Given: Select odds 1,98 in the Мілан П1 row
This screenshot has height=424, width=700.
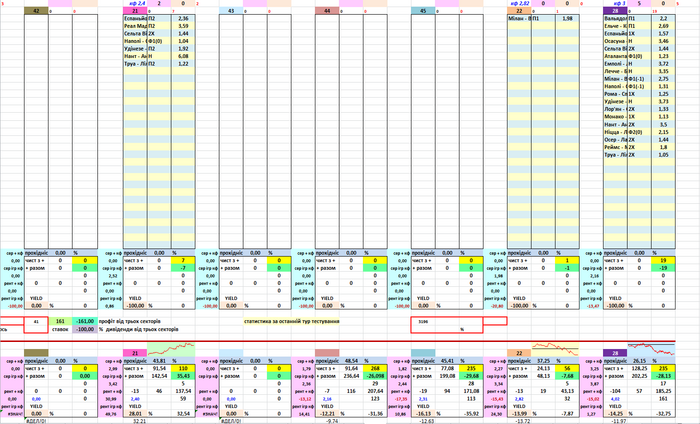Looking at the screenshot, I should click(567, 19).
